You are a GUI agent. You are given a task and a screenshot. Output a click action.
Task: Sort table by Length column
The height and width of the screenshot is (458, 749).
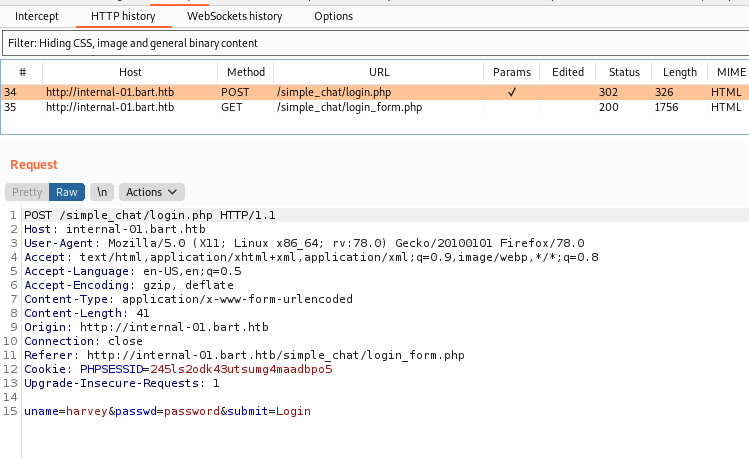pyautogui.click(x=679, y=72)
